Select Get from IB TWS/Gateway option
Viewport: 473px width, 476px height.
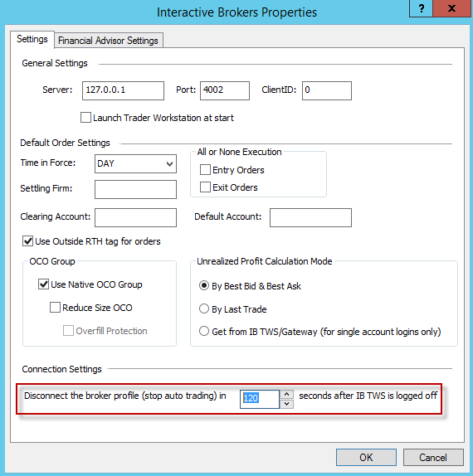[204, 331]
